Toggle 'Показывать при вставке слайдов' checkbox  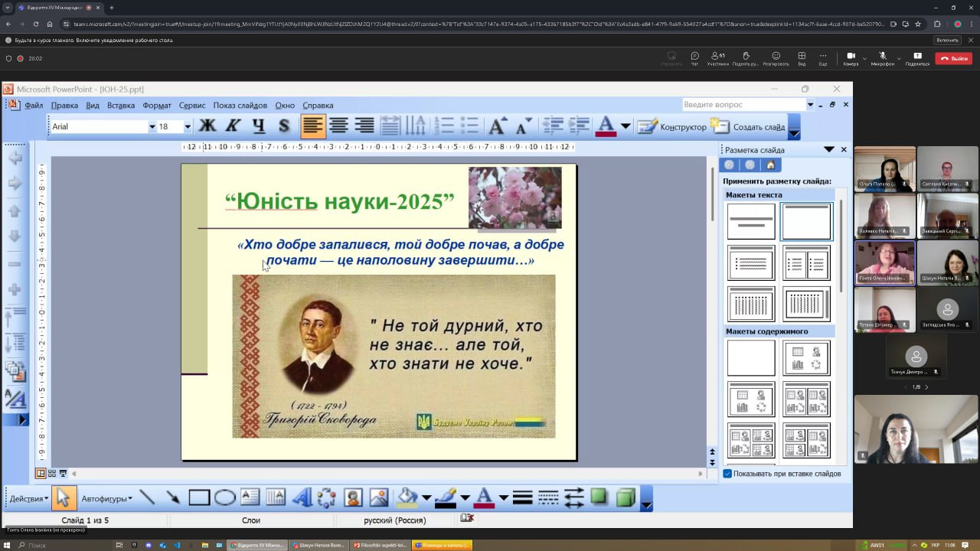[x=727, y=474]
